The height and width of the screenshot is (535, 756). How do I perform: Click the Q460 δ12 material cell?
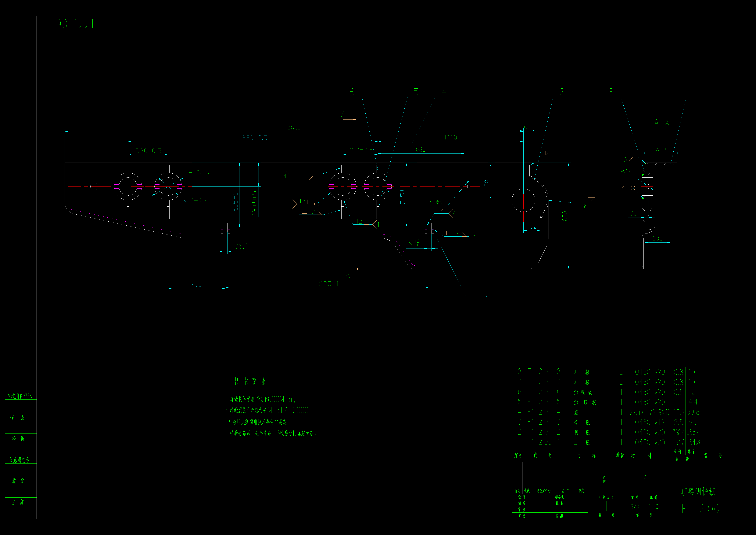click(x=650, y=422)
